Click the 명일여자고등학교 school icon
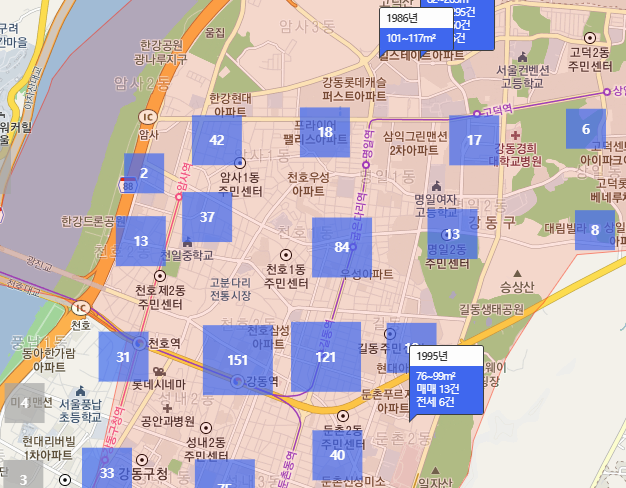Viewport: 626px width, 488px height. [436, 186]
